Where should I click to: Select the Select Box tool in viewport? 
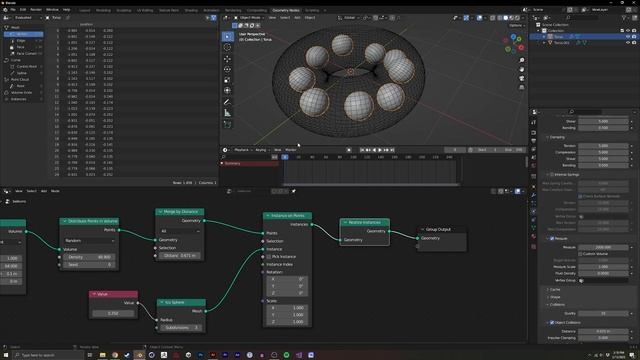(227, 37)
